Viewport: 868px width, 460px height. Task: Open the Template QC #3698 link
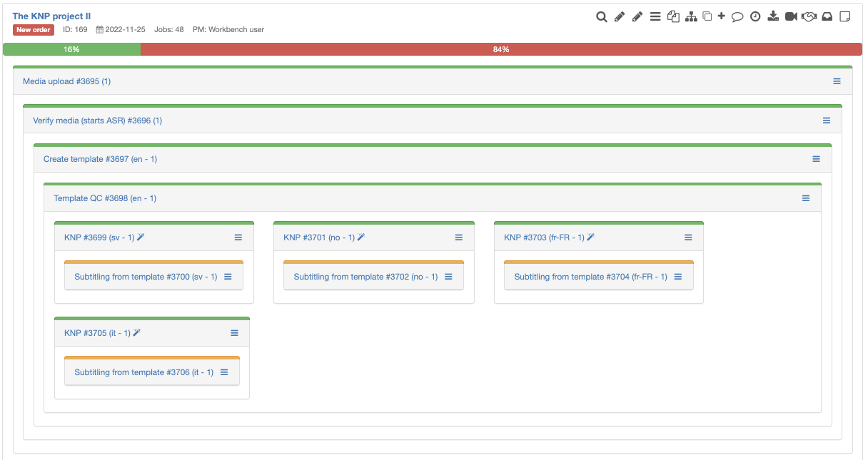105,198
